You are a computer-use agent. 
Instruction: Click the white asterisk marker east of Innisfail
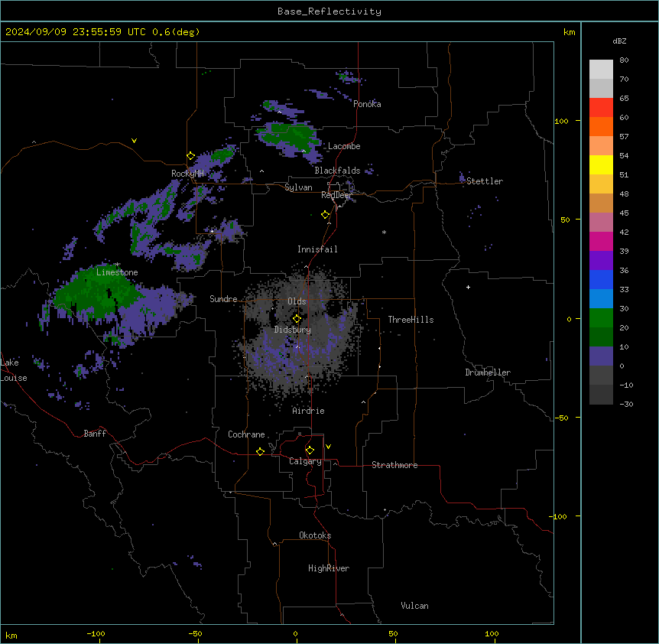[384, 232]
